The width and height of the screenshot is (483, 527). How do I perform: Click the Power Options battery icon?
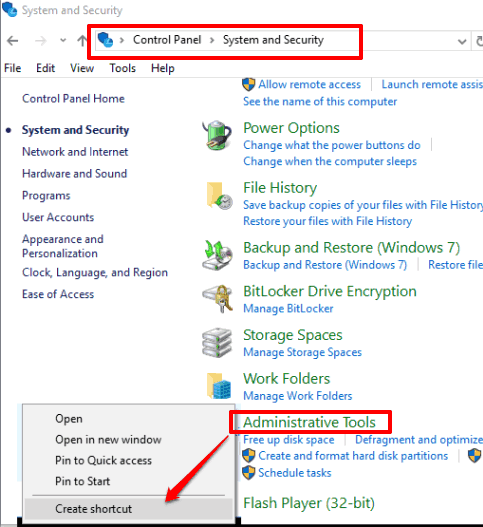pyautogui.click(x=217, y=136)
